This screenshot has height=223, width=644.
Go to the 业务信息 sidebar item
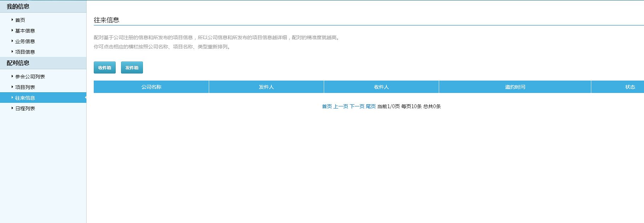pos(25,41)
